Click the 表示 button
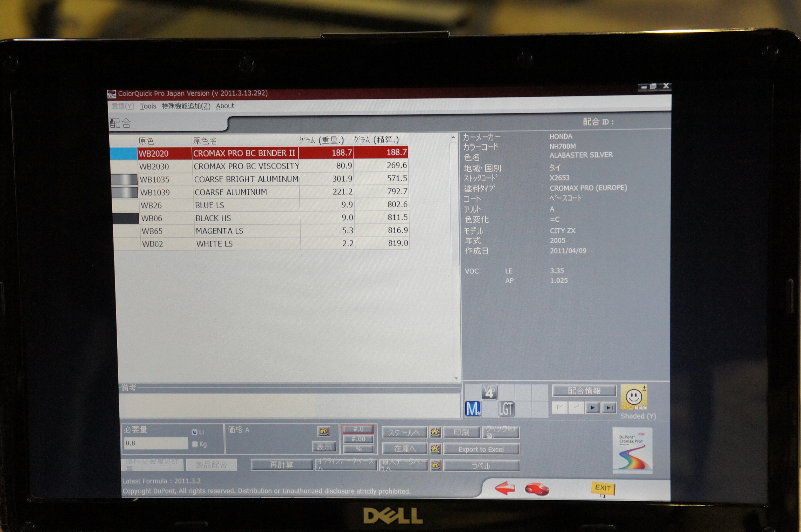This screenshot has width=801, height=532. pyautogui.click(x=324, y=447)
